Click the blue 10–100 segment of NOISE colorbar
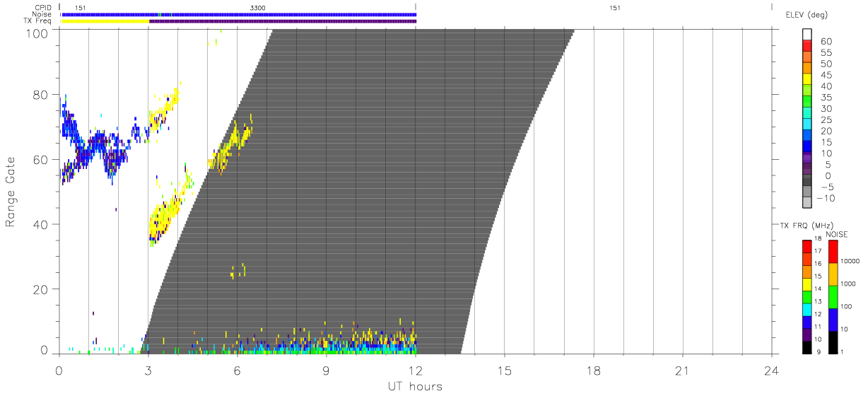The image size is (868, 401). pyautogui.click(x=833, y=319)
